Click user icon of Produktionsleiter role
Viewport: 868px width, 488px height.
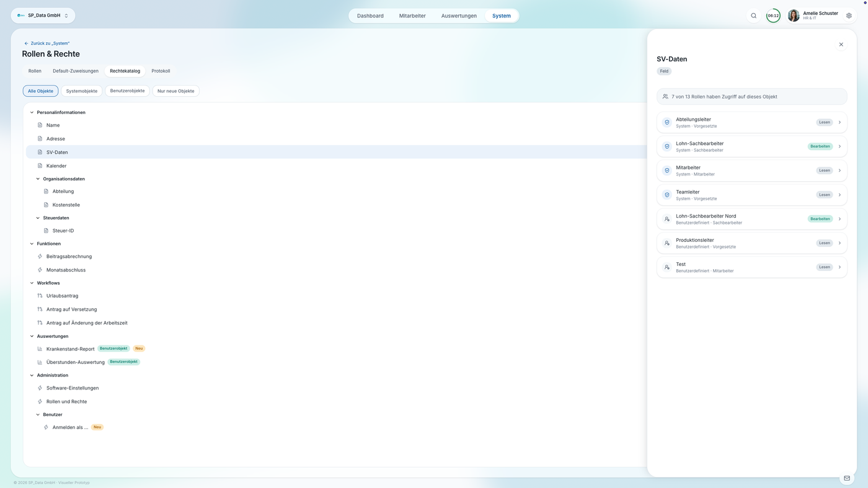tap(667, 243)
